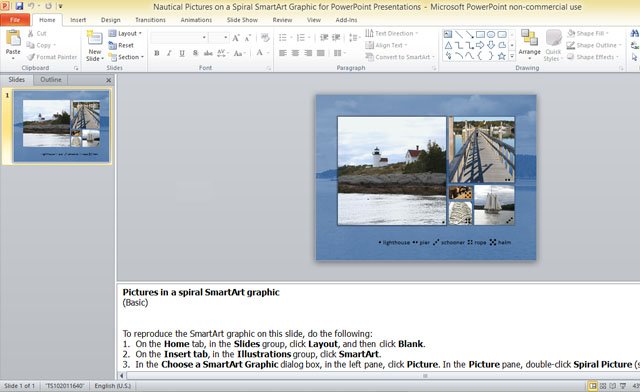Screen dimensions: 640x392
Task: Open the Font size combo box
Action: coord(218,38)
